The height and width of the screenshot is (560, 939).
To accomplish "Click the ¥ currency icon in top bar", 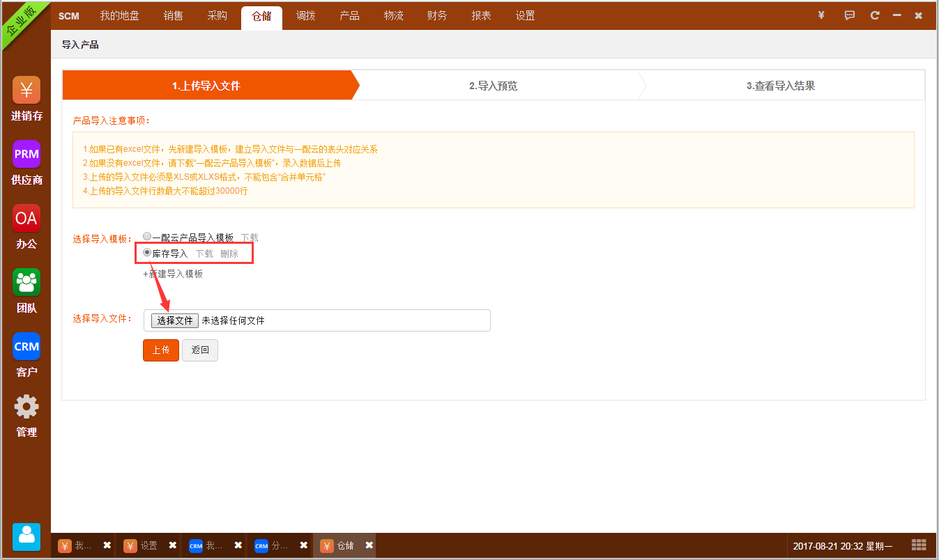I will point(821,15).
